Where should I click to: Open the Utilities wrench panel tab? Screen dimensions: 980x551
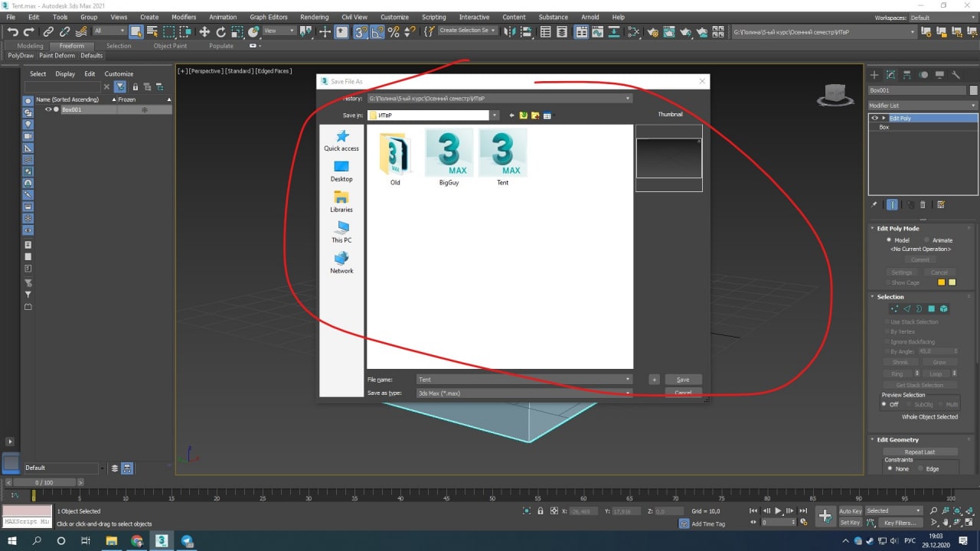pos(956,75)
